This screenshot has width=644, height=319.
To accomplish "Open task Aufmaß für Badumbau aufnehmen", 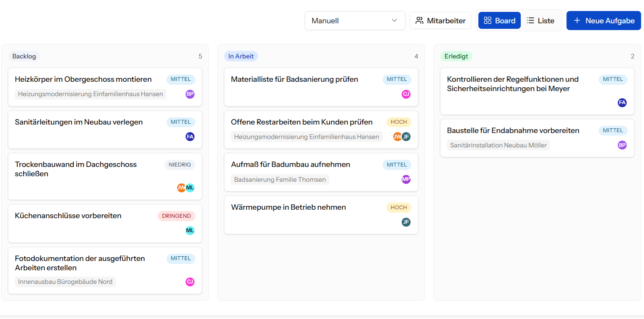I will point(291,164).
